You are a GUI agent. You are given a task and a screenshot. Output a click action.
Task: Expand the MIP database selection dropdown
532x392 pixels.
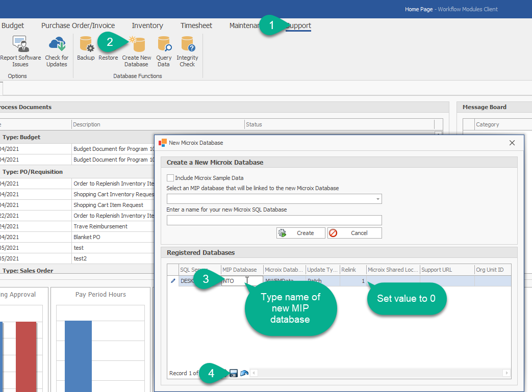tap(377, 199)
